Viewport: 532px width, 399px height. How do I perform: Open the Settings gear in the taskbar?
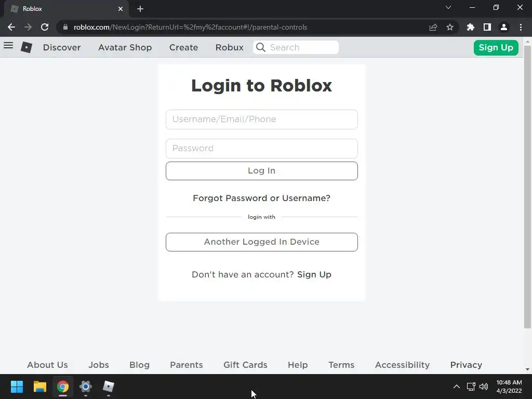(x=86, y=387)
